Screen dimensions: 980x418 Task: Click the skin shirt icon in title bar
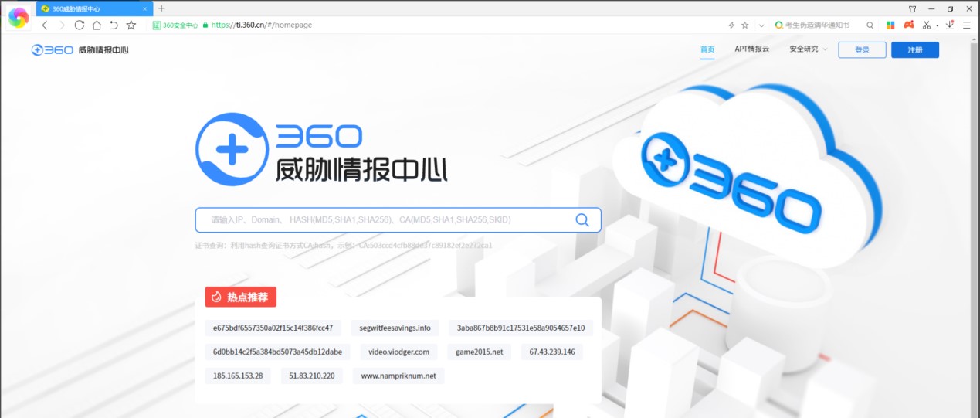tap(912, 8)
